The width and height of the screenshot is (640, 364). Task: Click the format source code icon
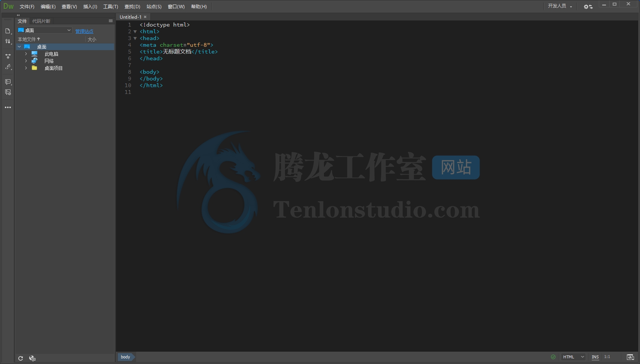coord(8,67)
